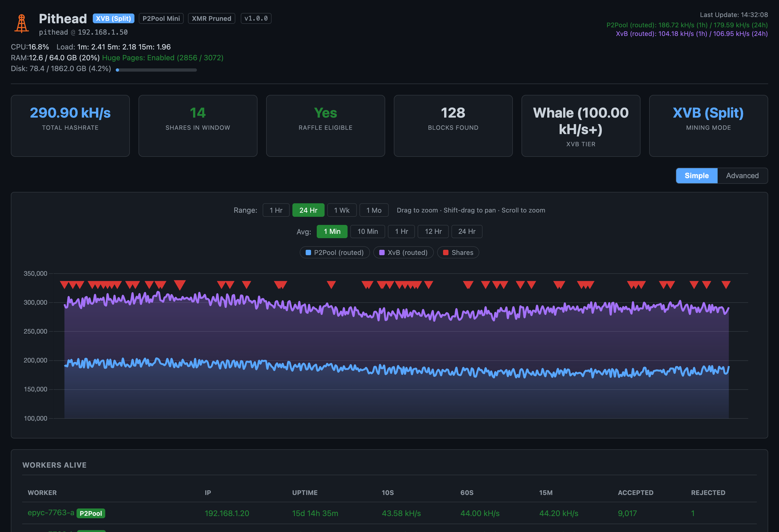Click the REJECTED column header
Screen dimensions: 779x532
[708, 492]
